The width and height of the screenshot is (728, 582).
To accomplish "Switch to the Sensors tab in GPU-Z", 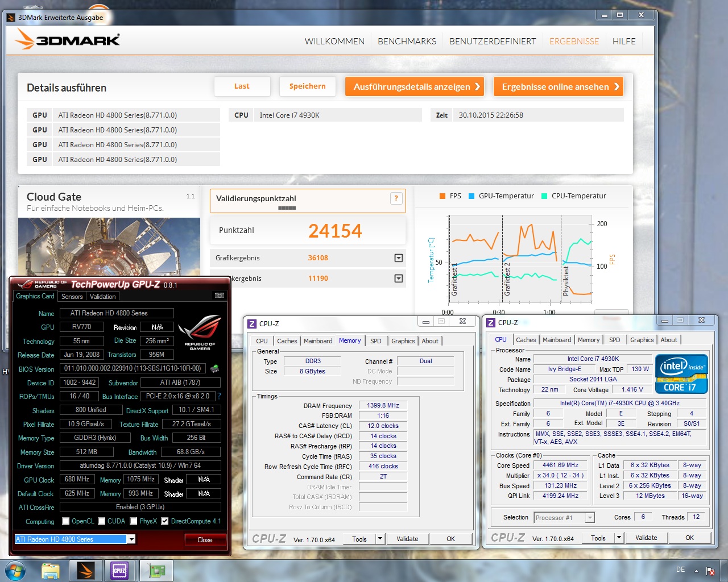I will [72, 297].
